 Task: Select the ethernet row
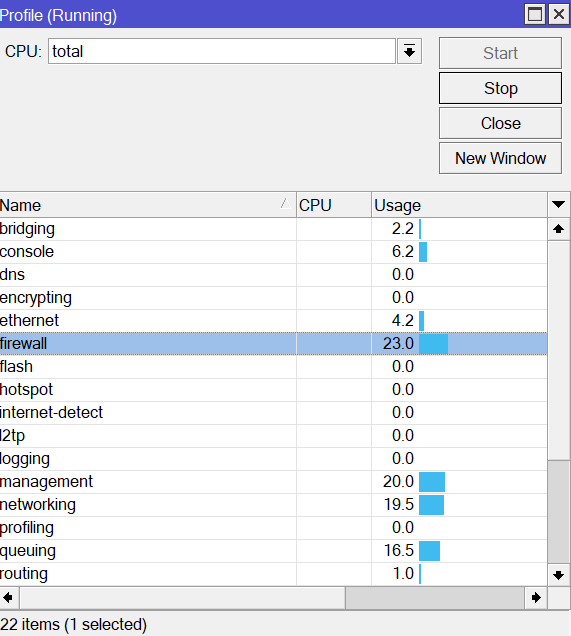(x=273, y=321)
